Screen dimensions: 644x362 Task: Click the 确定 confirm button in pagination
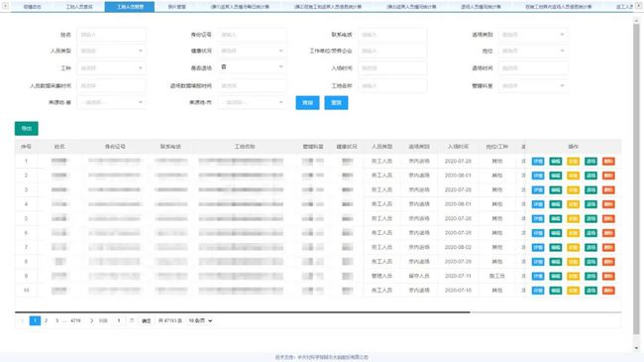tap(147, 321)
